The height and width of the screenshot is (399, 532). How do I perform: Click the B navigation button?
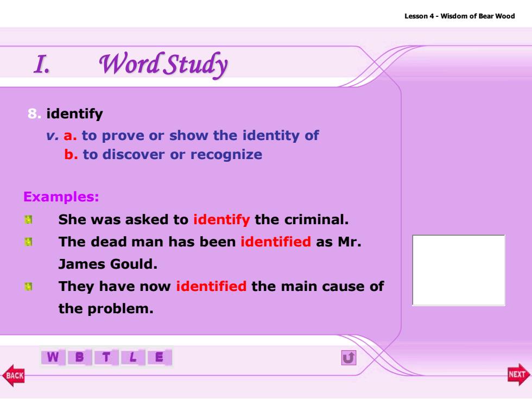coord(79,357)
